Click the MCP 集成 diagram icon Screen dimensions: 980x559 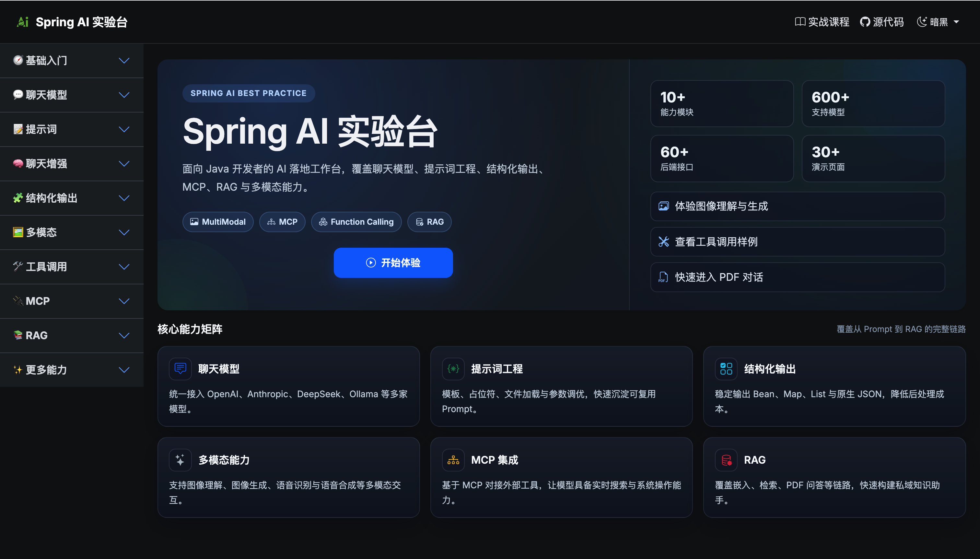[453, 459]
